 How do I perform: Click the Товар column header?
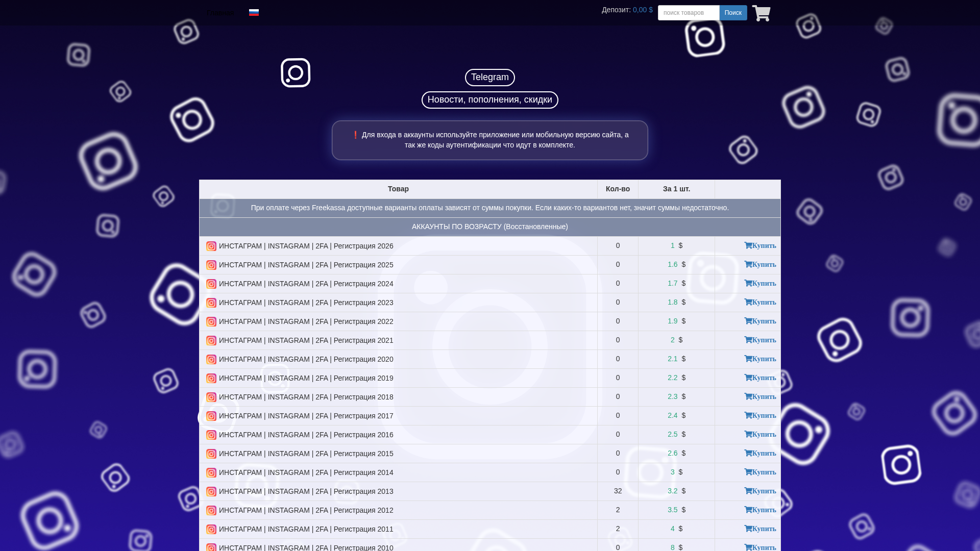point(398,189)
